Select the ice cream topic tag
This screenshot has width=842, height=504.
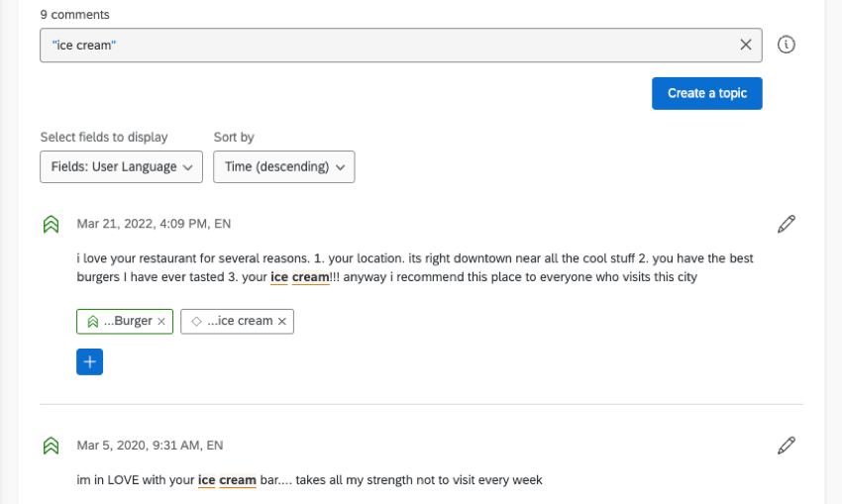point(240,321)
